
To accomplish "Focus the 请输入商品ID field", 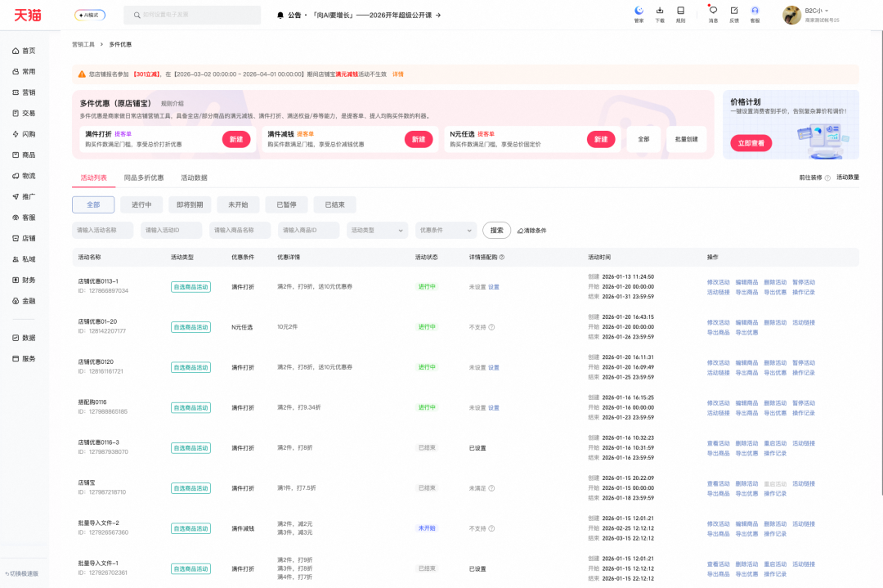I will coord(308,231).
